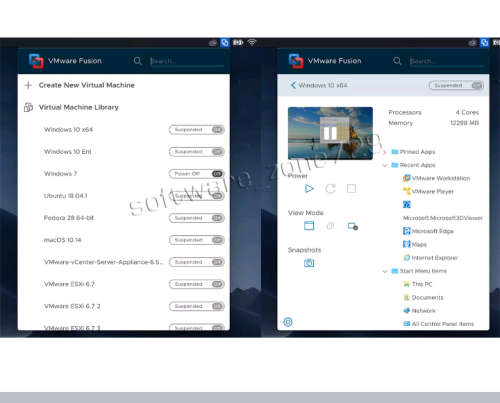Click the search field in right panel
Screen dimensions: 500x403
(x=447, y=61)
